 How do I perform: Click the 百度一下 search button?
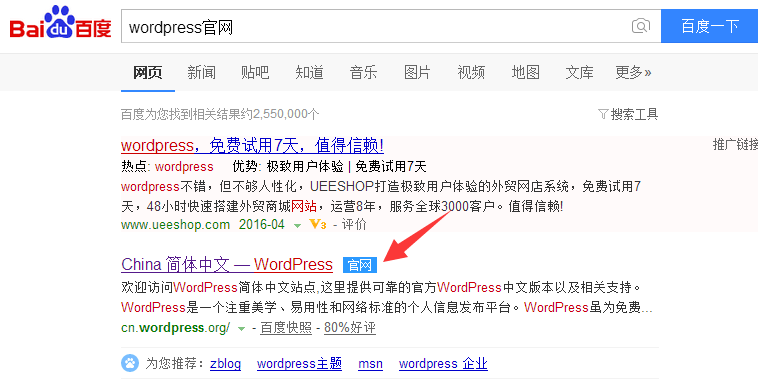(710, 26)
